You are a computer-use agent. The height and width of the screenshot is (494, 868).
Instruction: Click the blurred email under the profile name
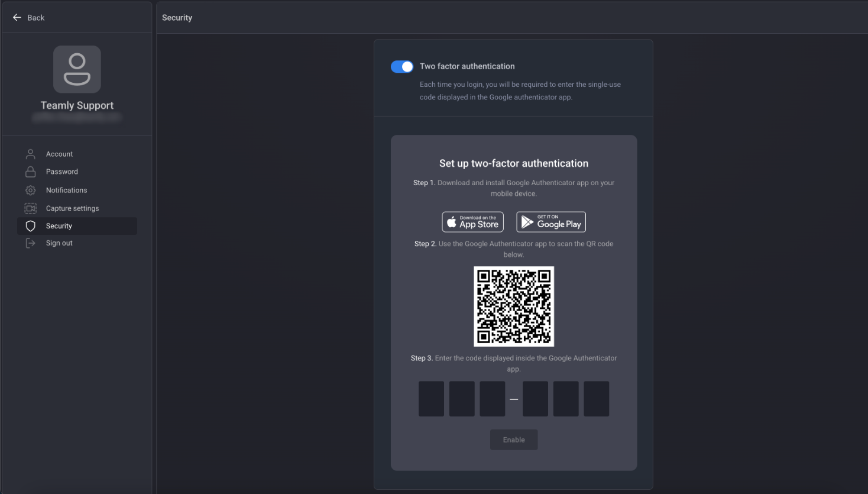[77, 117]
